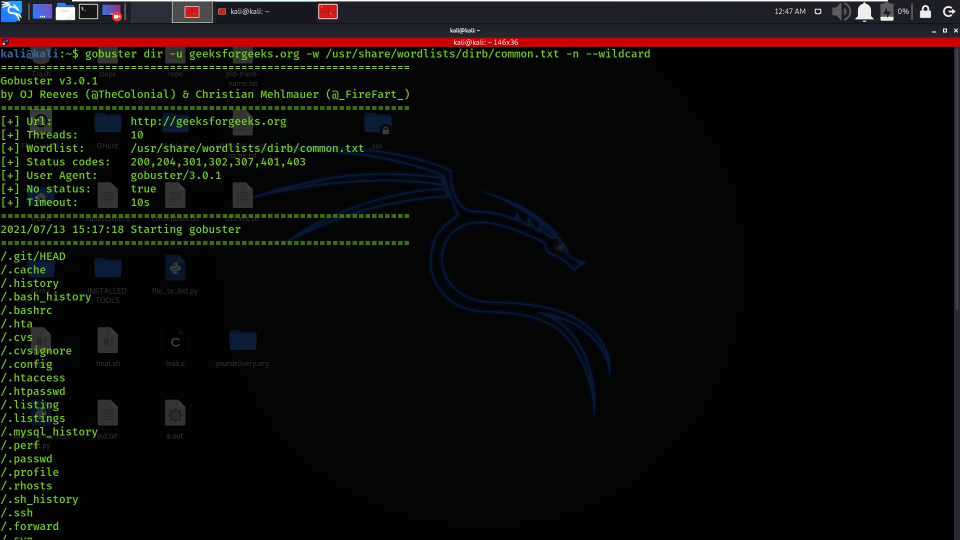Screen dimensions: 960x540
Task: Click the Timeout value 10s
Action: click(140, 202)
